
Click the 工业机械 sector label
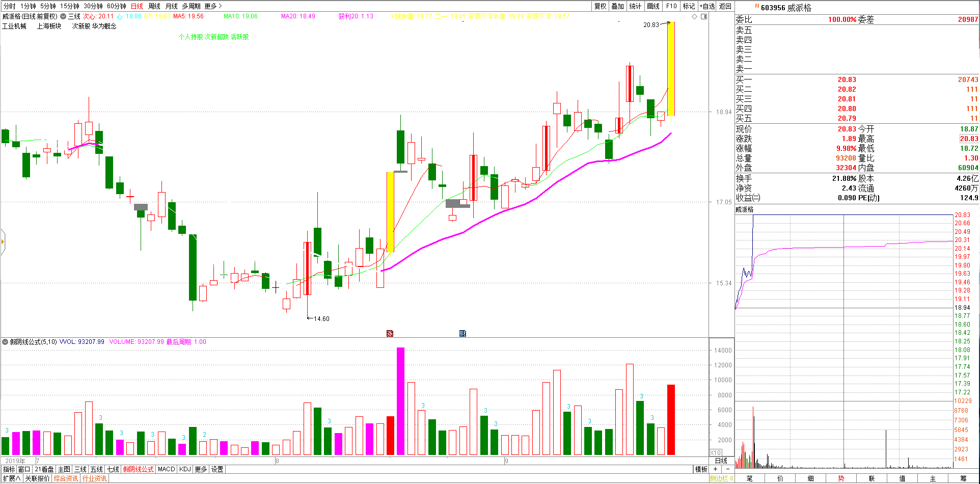tap(14, 26)
